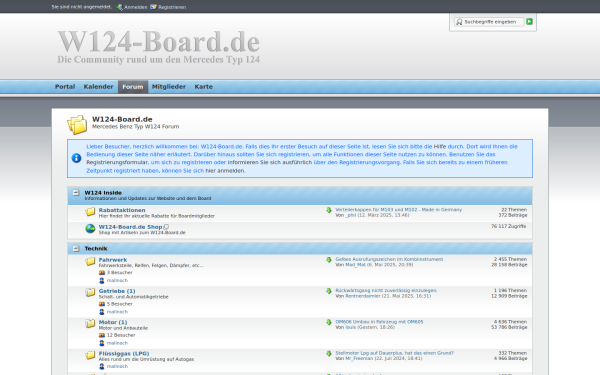The image size is (600, 375).
Task: Open the Flüssiggas (LPG) forum
Action: [124, 354]
